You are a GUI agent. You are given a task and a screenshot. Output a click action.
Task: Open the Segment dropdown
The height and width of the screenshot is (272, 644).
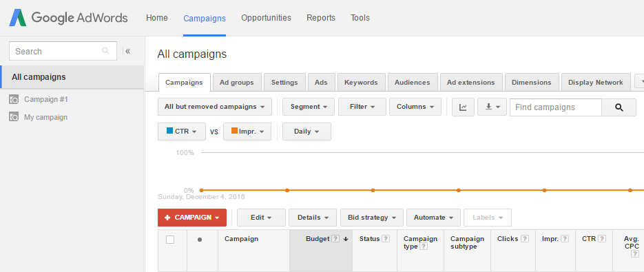click(309, 107)
